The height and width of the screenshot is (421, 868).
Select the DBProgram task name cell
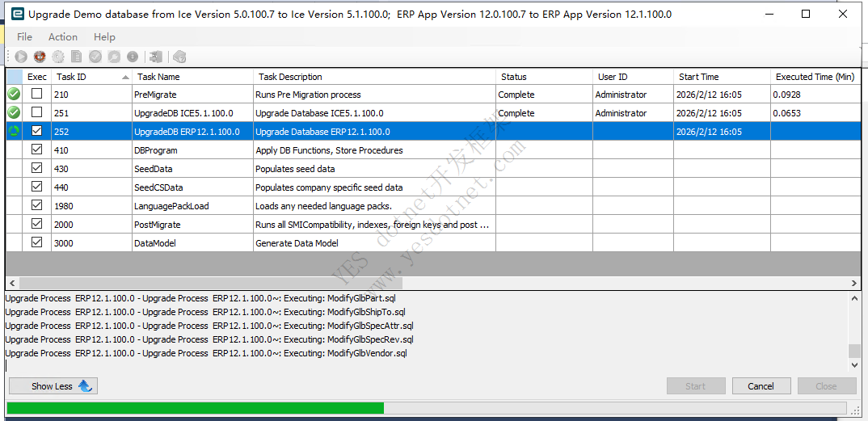(x=192, y=150)
